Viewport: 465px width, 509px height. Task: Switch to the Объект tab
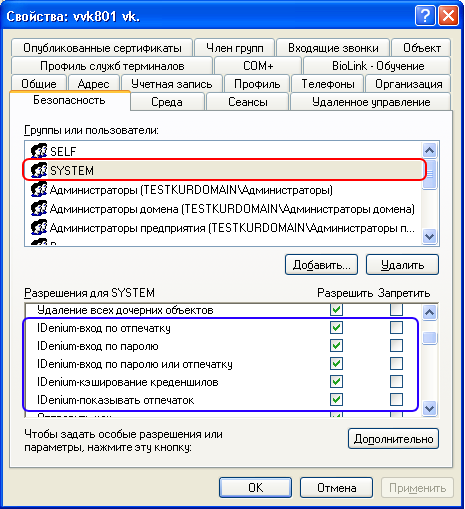tap(421, 48)
